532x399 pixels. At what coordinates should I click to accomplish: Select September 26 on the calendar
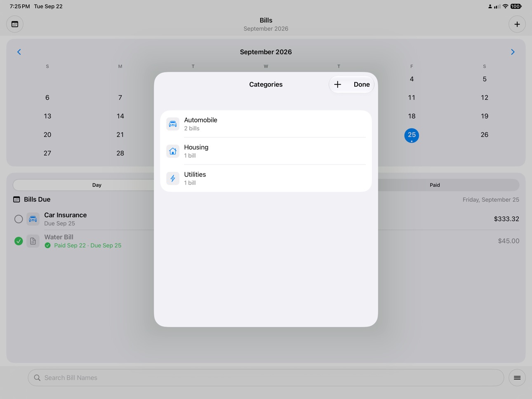(x=485, y=135)
